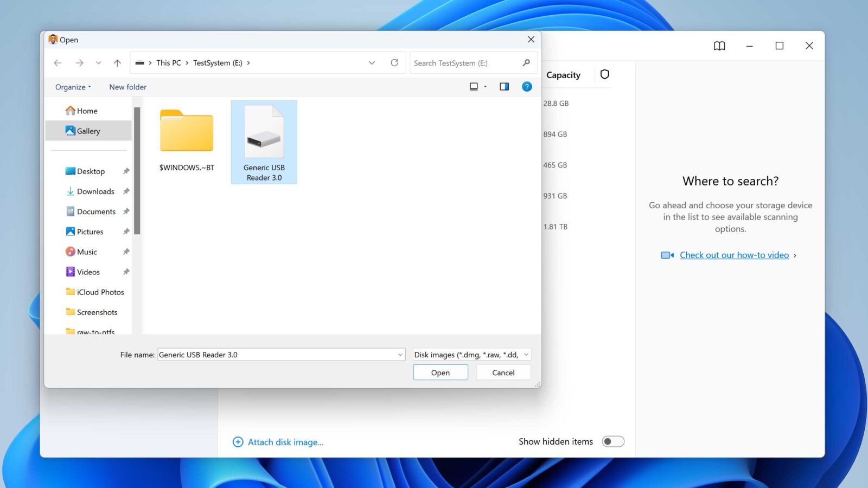Open Downloads in the navigation pane
This screenshot has width=868, height=488.
point(95,191)
